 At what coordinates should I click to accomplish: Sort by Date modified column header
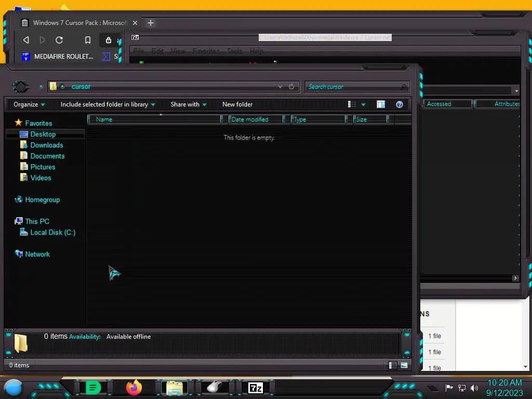257,119
